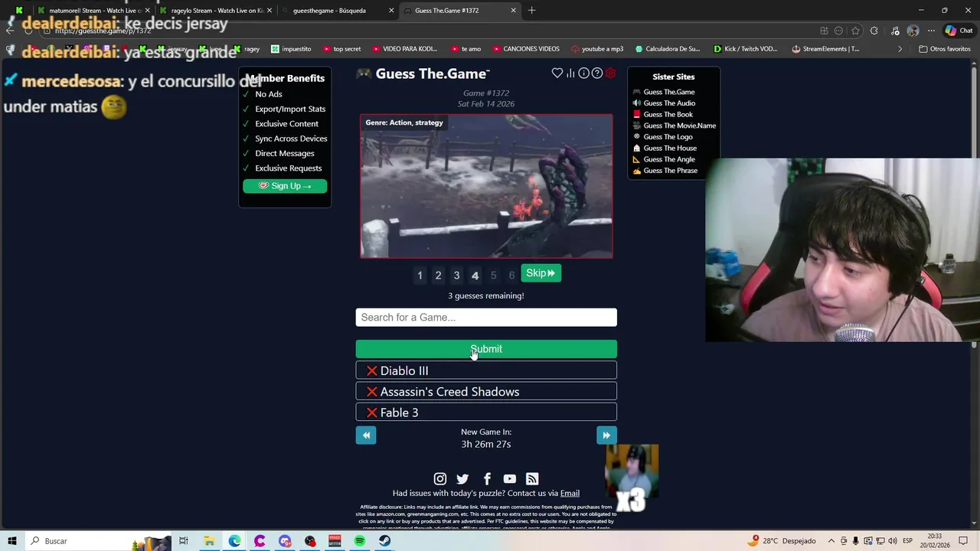Open the red settings gear icon
This screenshot has width=980, height=551.
(610, 73)
